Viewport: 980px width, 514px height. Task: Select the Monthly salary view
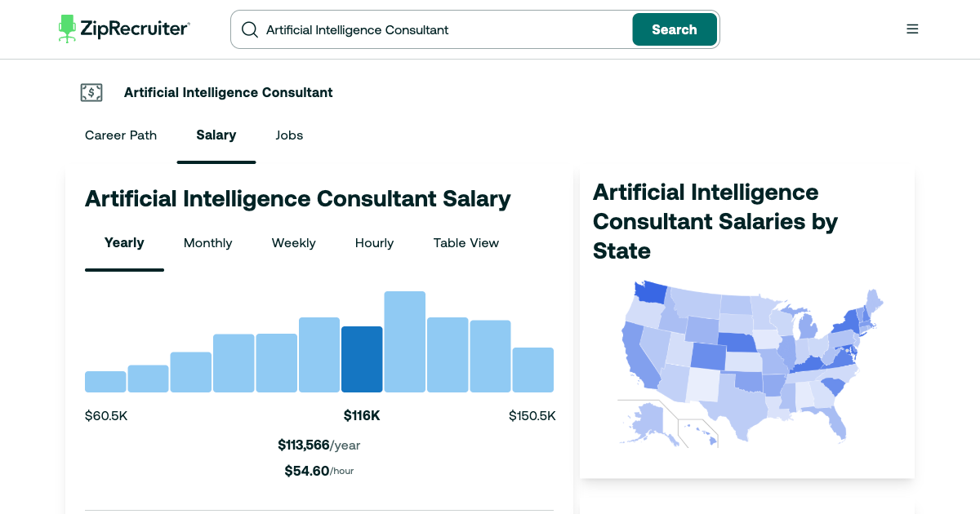coord(207,243)
